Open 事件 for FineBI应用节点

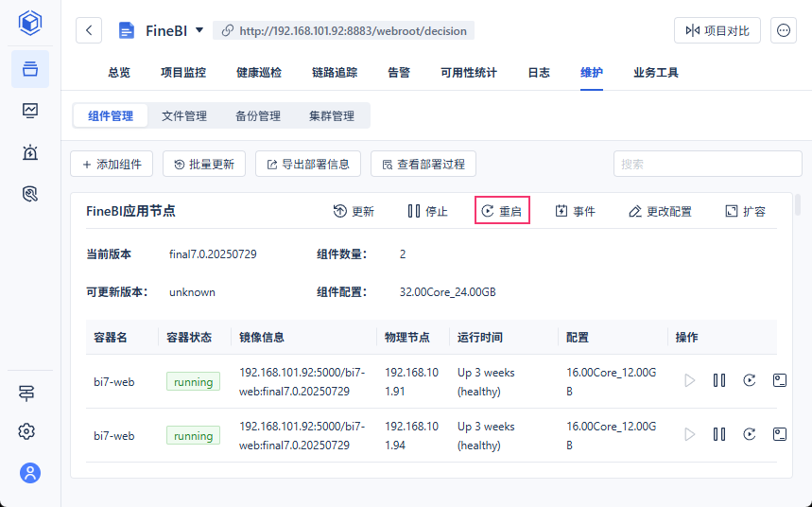pyautogui.click(x=576, y=211)
